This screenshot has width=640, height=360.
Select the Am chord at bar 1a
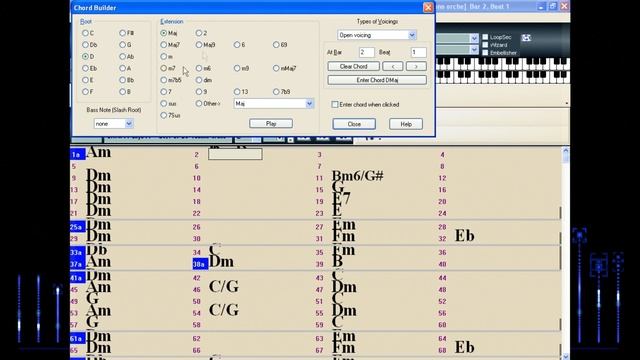tap(98, 153)
